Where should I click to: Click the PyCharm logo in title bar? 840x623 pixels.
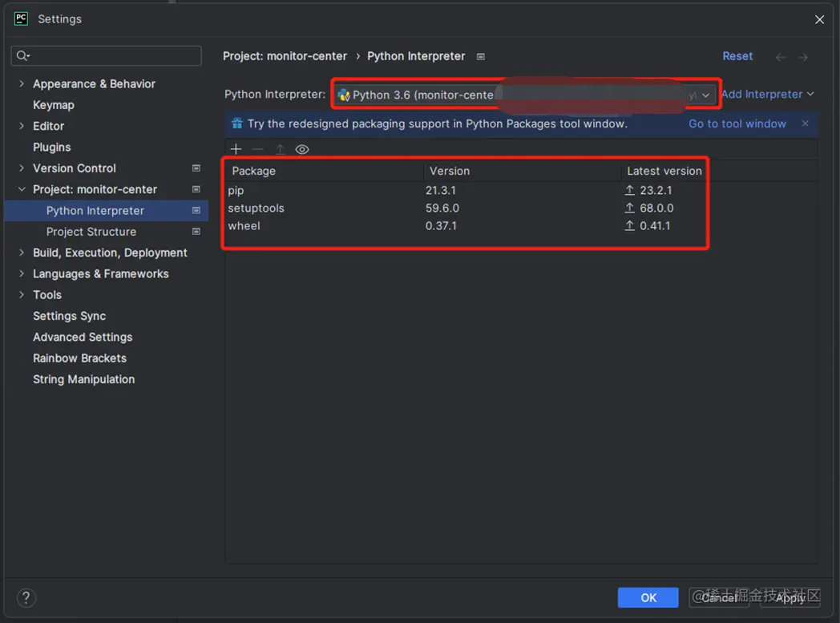[21, 18]
